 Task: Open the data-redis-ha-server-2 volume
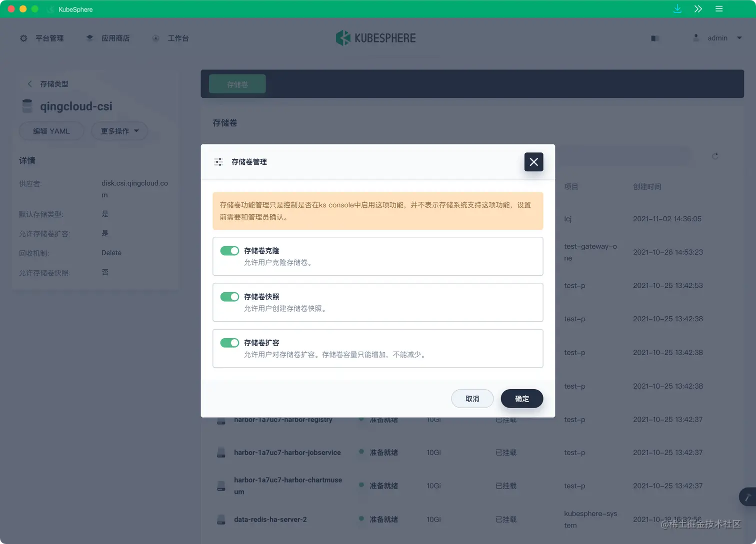coord(270,520)
